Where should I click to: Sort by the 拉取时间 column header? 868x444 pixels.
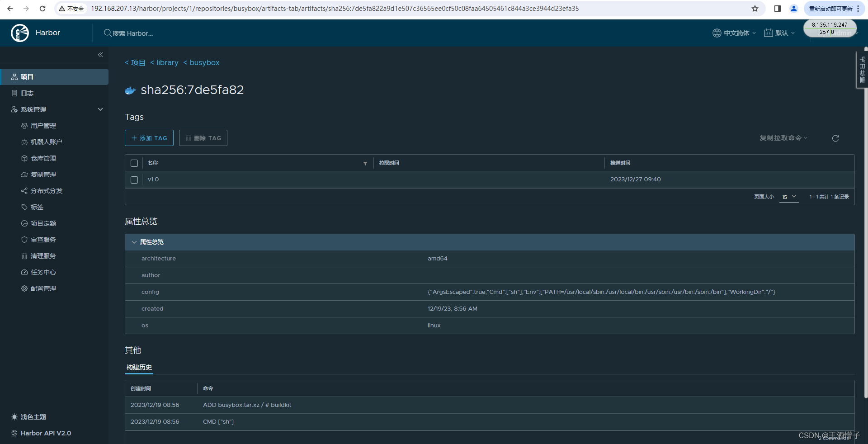pos(389,163)
